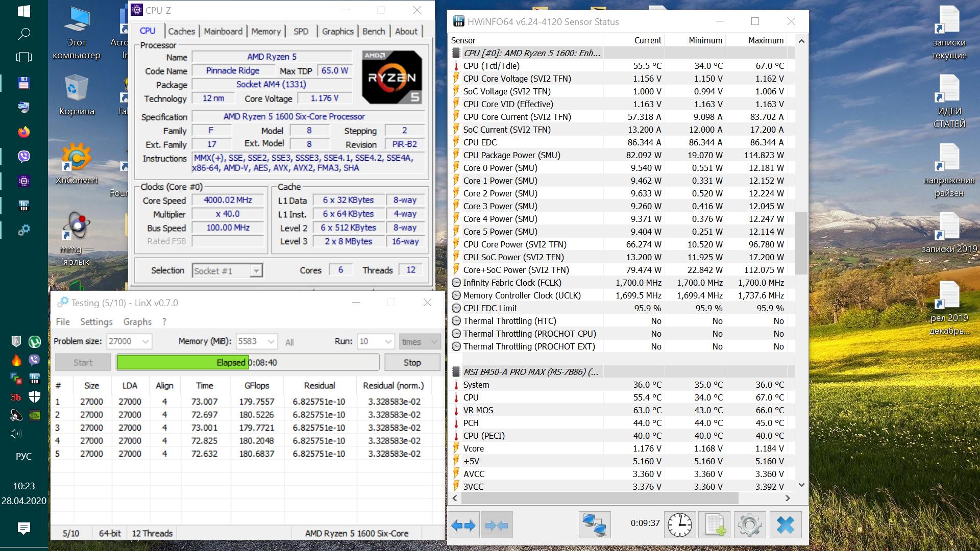Open HWiNFO network remote monitoring icon
Viewport: 980px width, 551px height.
point(595,525)
